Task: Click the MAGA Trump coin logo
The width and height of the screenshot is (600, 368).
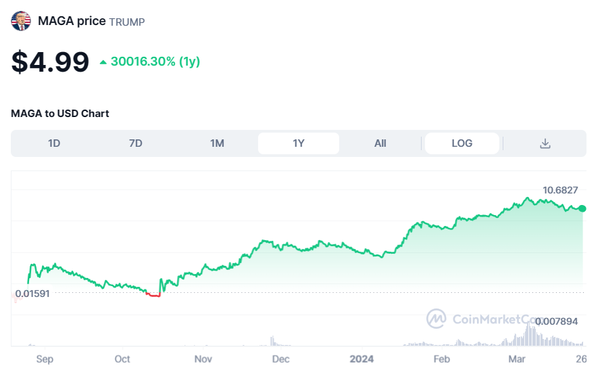Action: [x=21, y=21]
